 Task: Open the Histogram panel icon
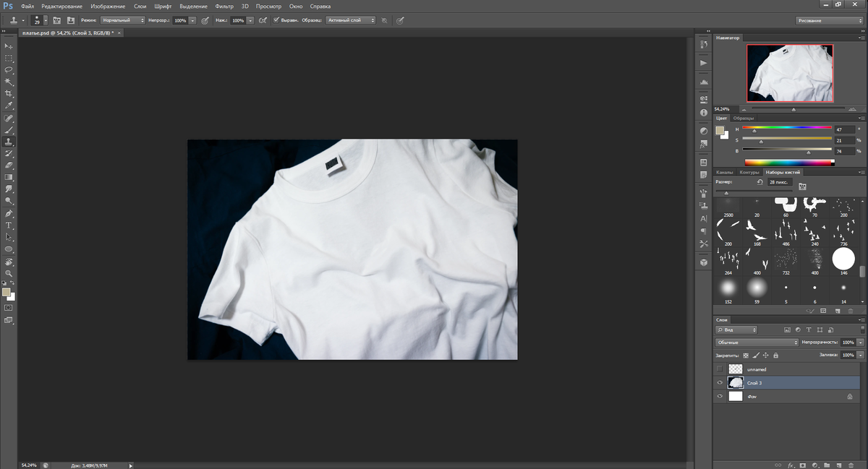coord(704,82)
